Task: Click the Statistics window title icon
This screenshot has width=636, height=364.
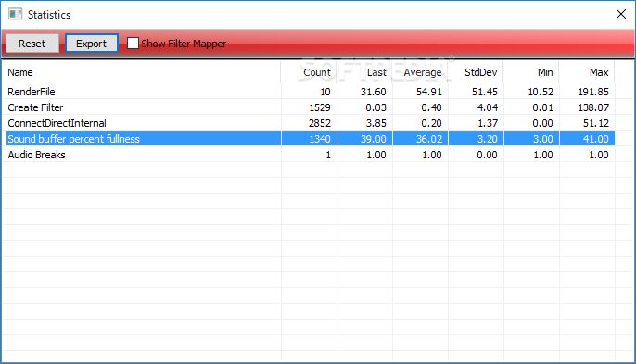Action: 16,14
